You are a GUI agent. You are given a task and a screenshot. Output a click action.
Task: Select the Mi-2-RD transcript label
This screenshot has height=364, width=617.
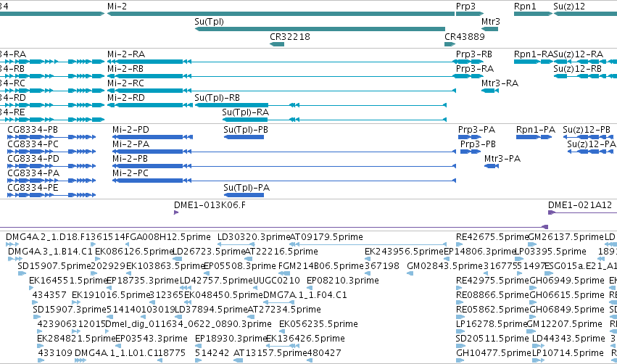coord(126,98)
